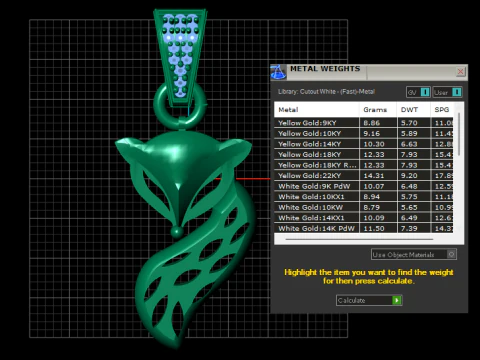
Task: Click the green arrow on Calculate
Action: 397,300
